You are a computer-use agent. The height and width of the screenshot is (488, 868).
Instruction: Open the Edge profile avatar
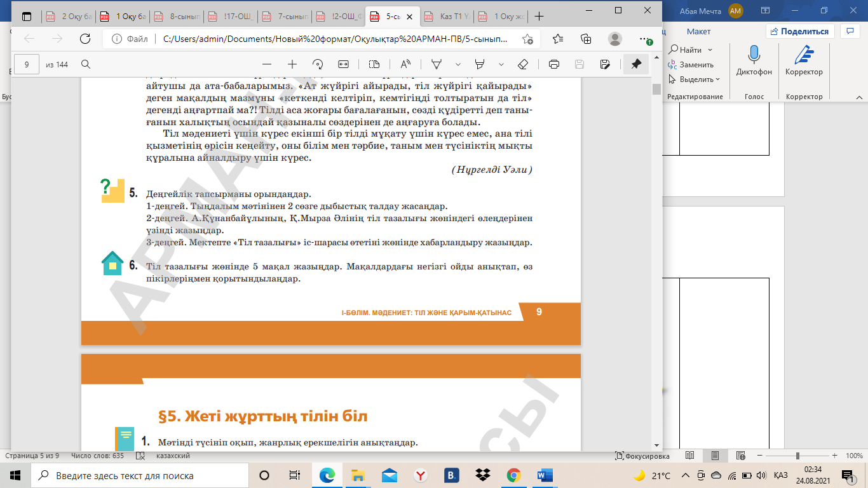click(x=614, y=39)
